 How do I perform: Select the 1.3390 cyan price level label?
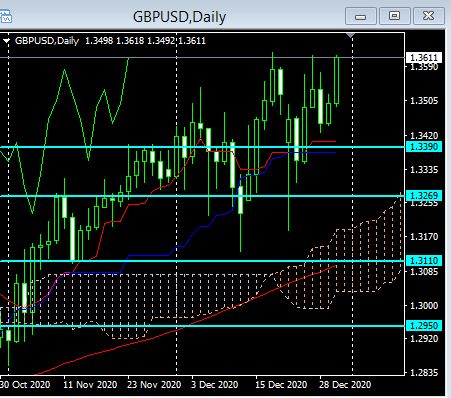tap(424, 147)
